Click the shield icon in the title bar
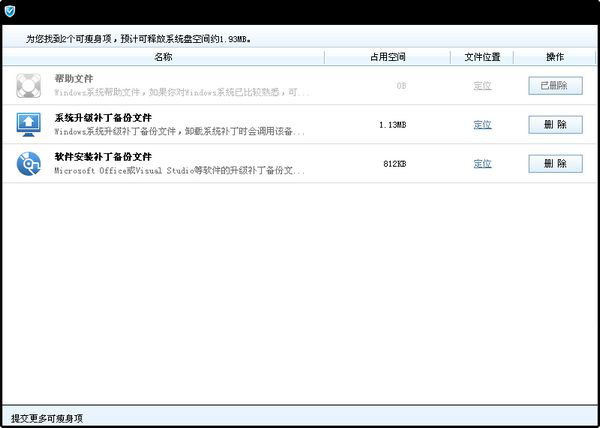Screen dimensions: 600x428 tap(10, 11)
